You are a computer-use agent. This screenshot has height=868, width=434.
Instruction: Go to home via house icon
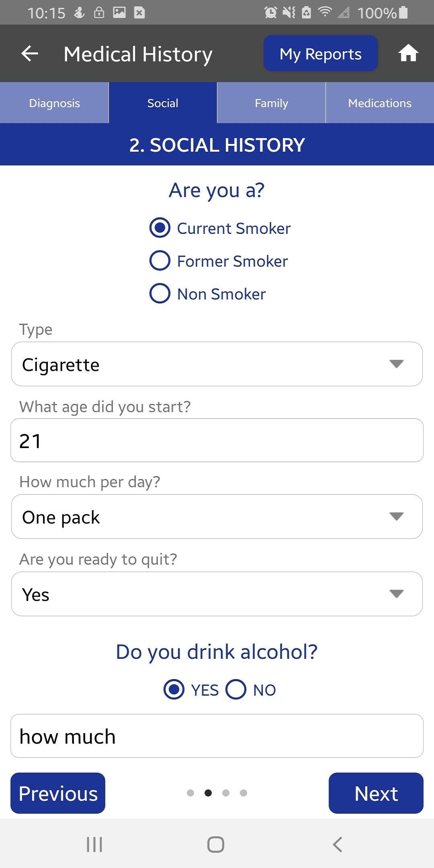coord(408,53)
